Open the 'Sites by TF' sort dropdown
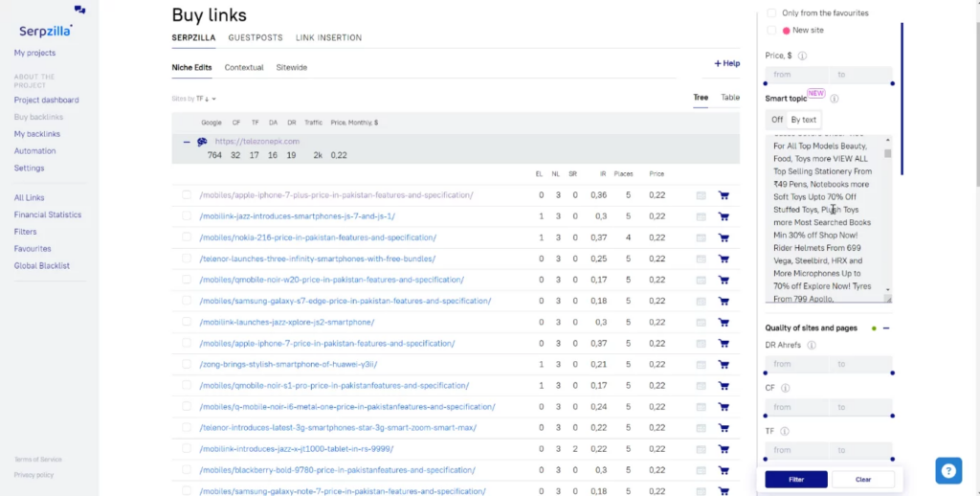980x496 pixels. [194, 99]
